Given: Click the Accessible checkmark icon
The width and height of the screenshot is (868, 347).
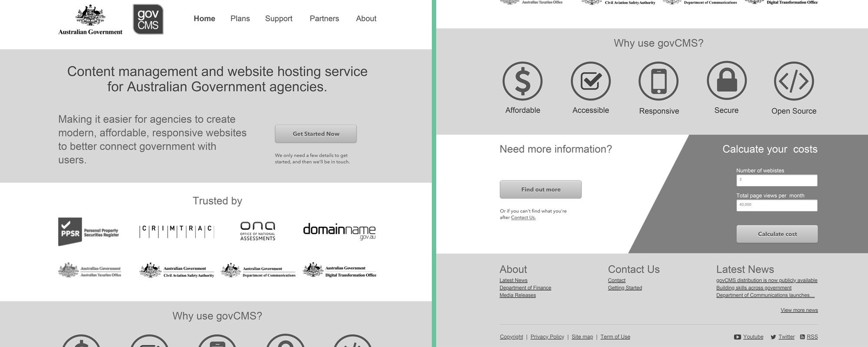Looking at the screenshot, I should (591, 81).
